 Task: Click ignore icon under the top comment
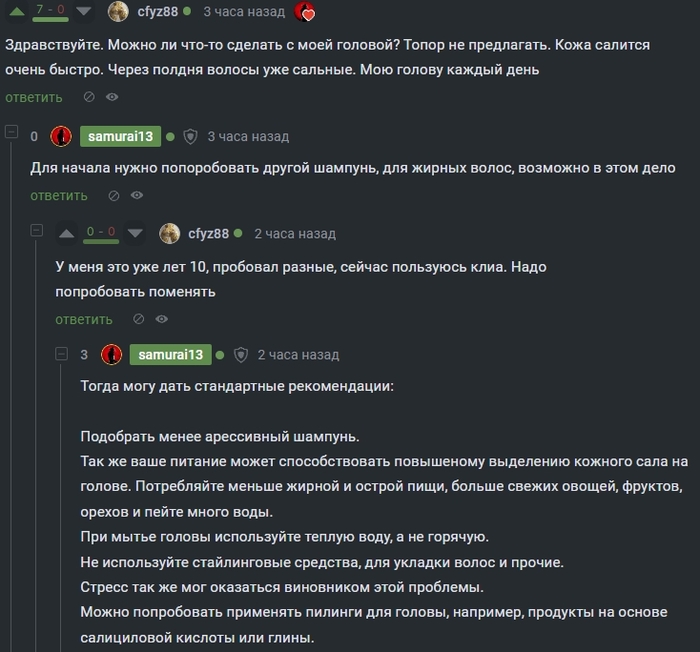tap(89, 97)
